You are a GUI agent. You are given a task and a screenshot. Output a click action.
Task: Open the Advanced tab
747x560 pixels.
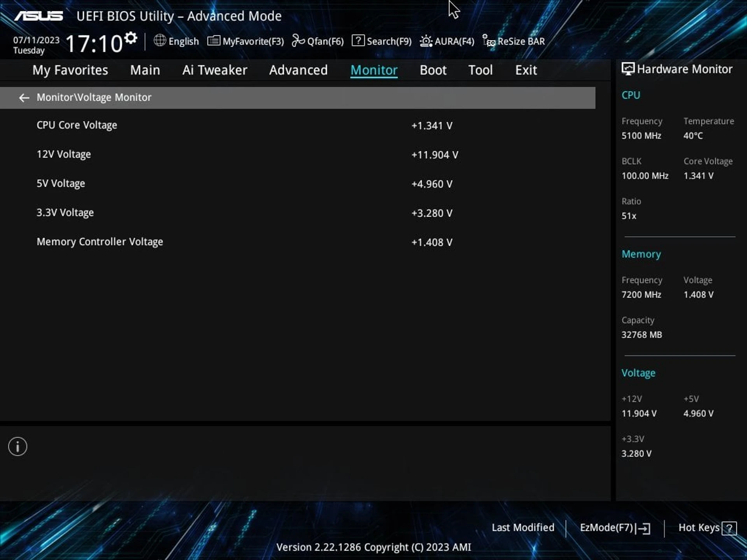298,70
